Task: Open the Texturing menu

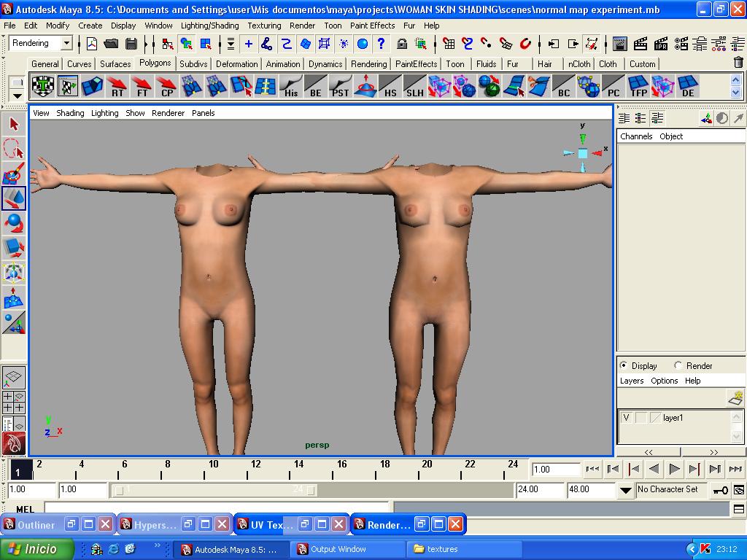Action: (264, 26)
